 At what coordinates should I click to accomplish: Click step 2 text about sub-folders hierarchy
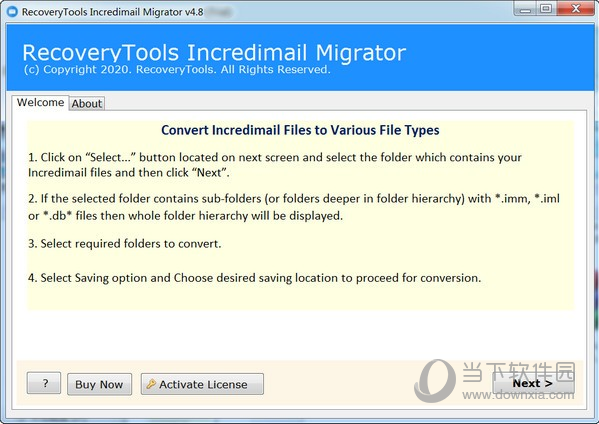pyautogui.click(x=294, y=207)
